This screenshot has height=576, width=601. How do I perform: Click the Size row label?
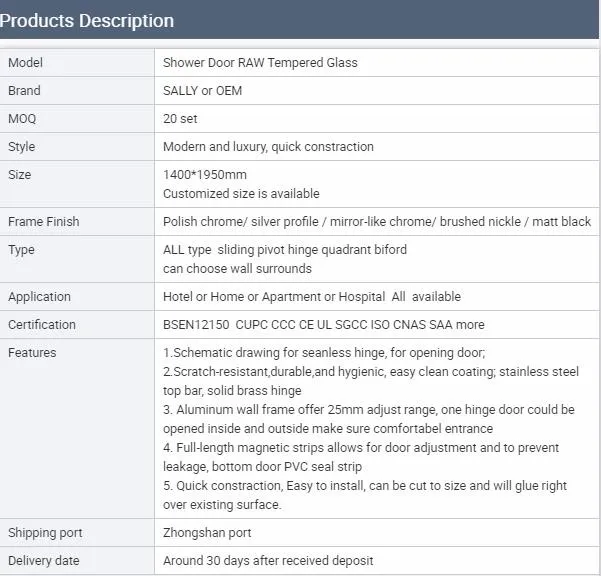(20, 175)
